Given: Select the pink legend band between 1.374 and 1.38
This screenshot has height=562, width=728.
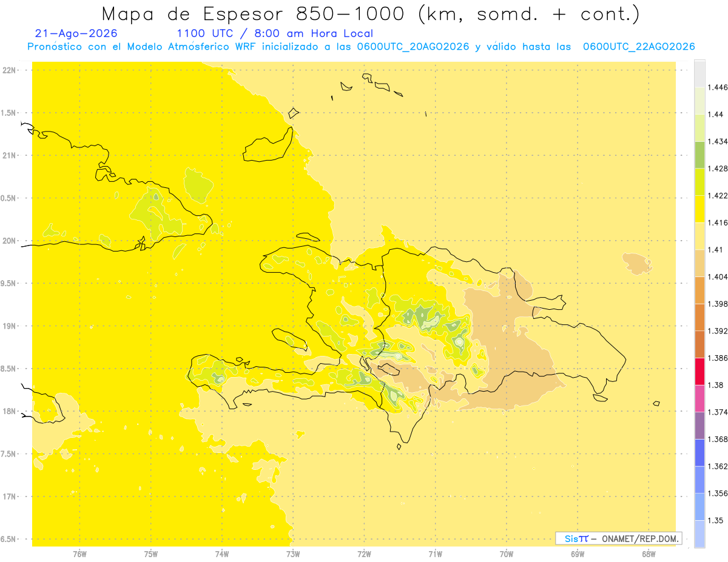Looking at the screenshot, I should pyautogui.click(x=699, y=398).
